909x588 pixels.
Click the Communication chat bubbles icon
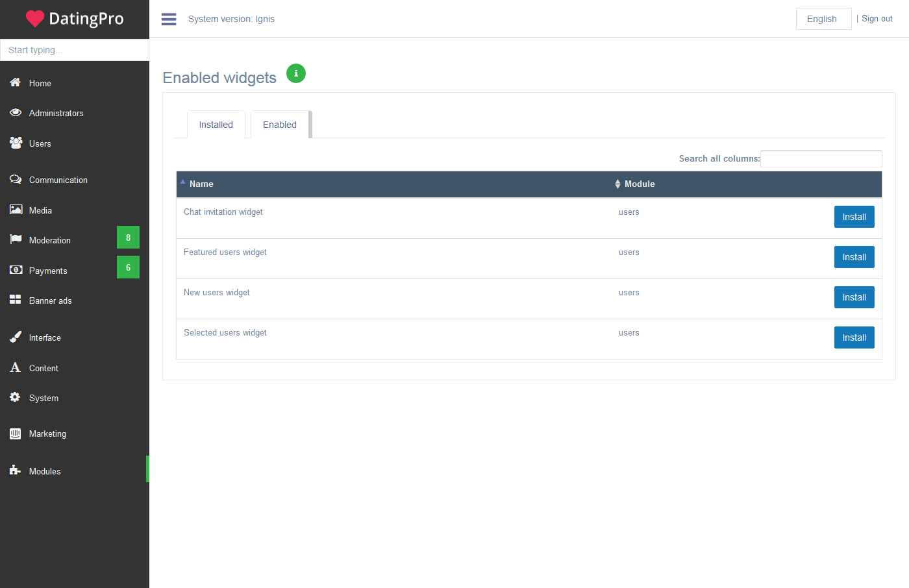(x=16, y=180)
